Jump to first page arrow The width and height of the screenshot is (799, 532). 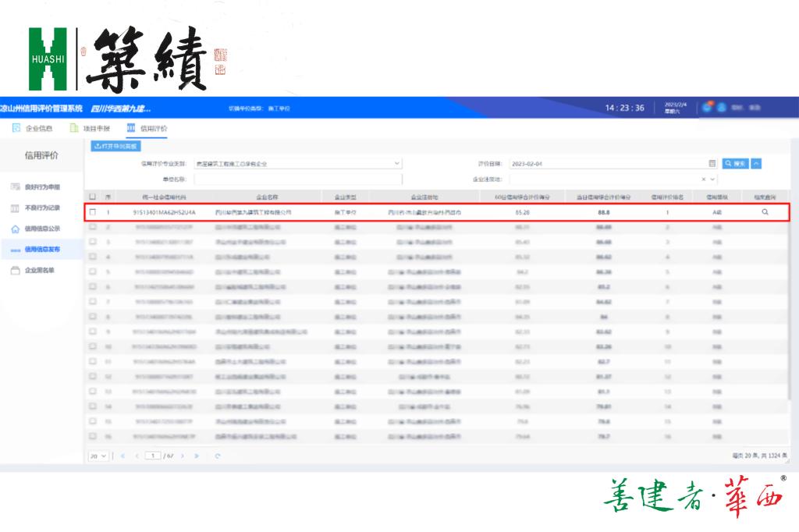(123, 456)
